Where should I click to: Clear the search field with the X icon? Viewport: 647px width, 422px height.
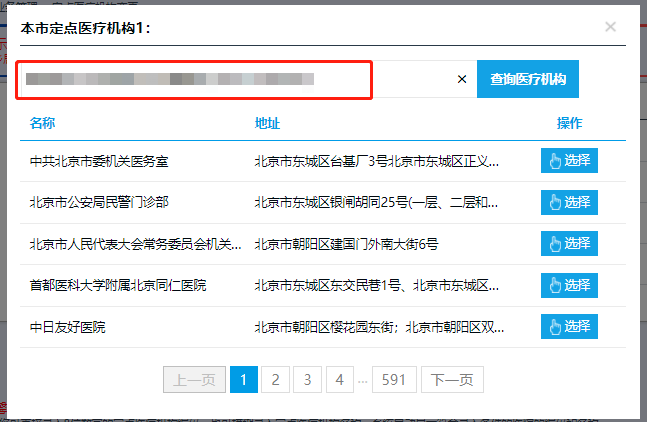pos(462,79)
